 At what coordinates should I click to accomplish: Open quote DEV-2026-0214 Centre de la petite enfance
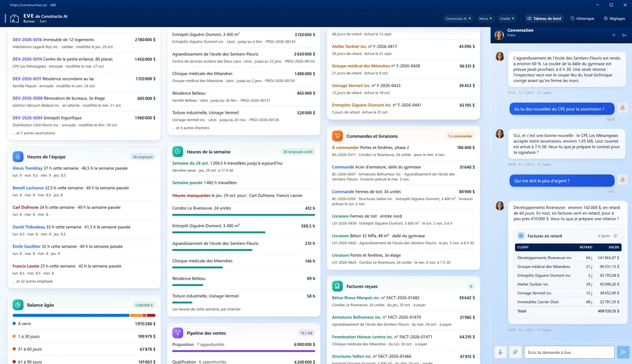pyautogui.click(x=84, y=62)
